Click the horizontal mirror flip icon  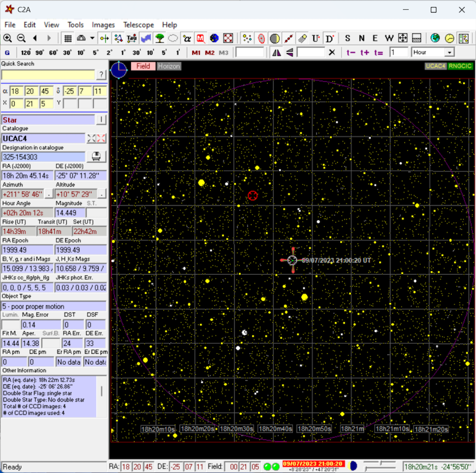(x=276, y=53)
